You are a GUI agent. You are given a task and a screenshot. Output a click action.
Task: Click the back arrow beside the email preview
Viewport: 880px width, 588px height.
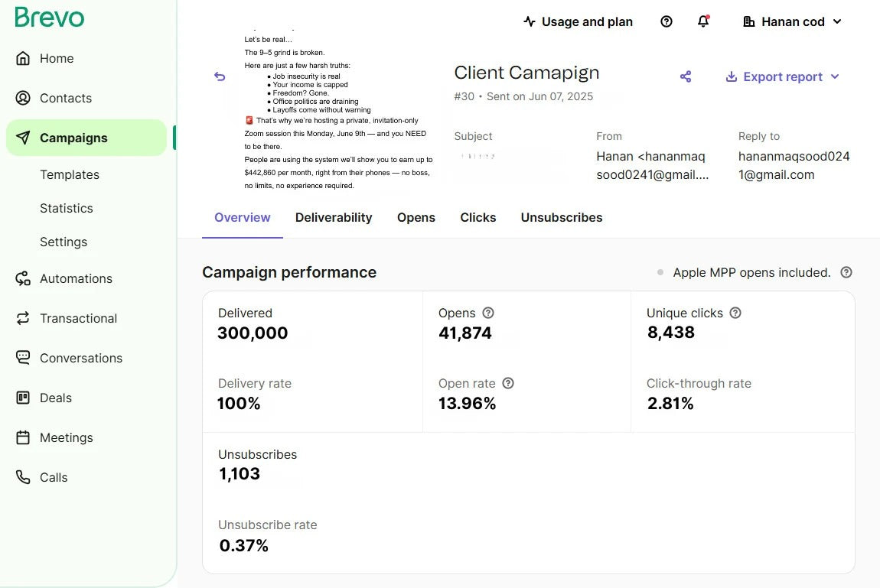pyautogui.click(x=220, y=76)
